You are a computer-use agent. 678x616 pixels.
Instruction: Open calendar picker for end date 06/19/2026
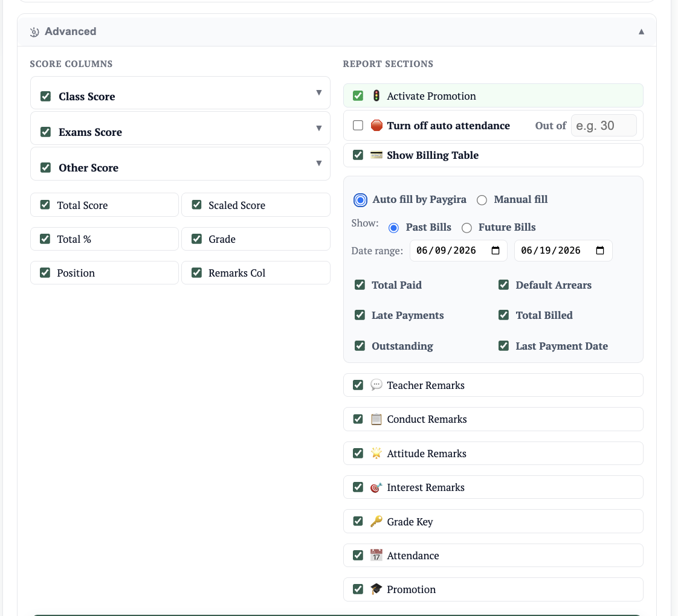[600, 250]
